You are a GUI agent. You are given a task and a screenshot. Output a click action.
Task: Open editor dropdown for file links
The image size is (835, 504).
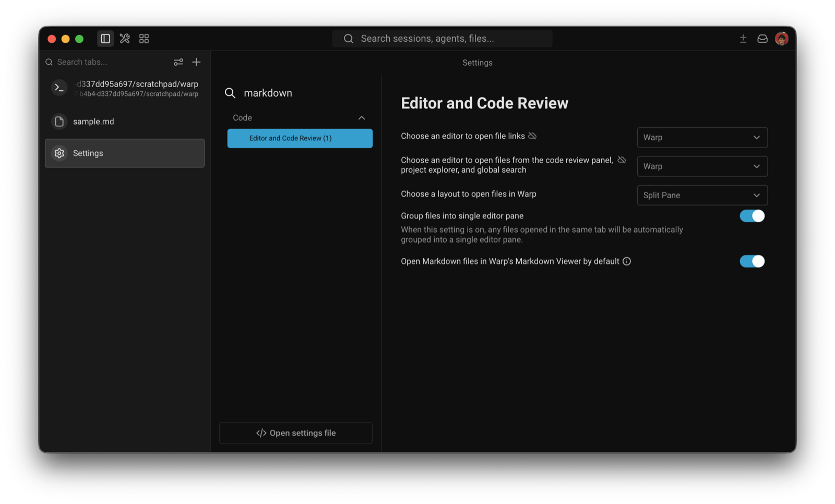(x=702, y=138)
